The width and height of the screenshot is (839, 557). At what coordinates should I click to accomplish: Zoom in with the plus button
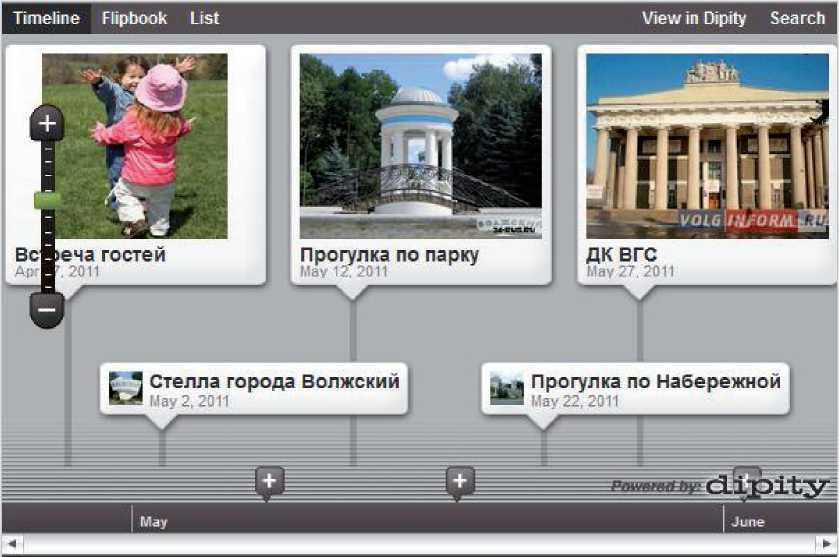click(x=47, y=124)
